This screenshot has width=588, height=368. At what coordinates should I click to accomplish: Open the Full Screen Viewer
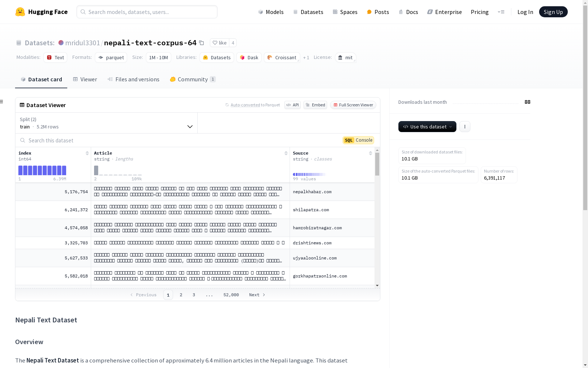(x=353, y=105)
